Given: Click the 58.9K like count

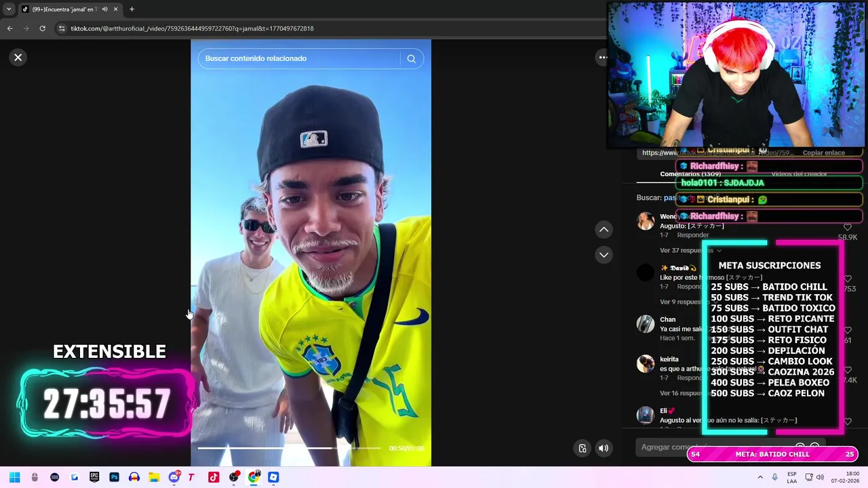Looking at the screenshot, I should click(847, 238).
